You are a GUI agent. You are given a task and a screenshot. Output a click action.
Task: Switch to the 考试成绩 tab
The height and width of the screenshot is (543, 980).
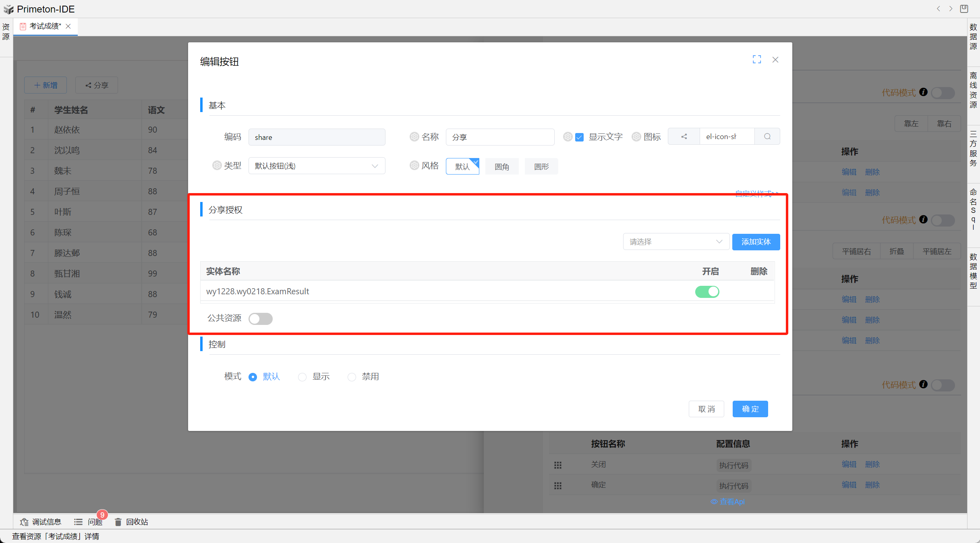pyautogui.click(x=45, y=26)
